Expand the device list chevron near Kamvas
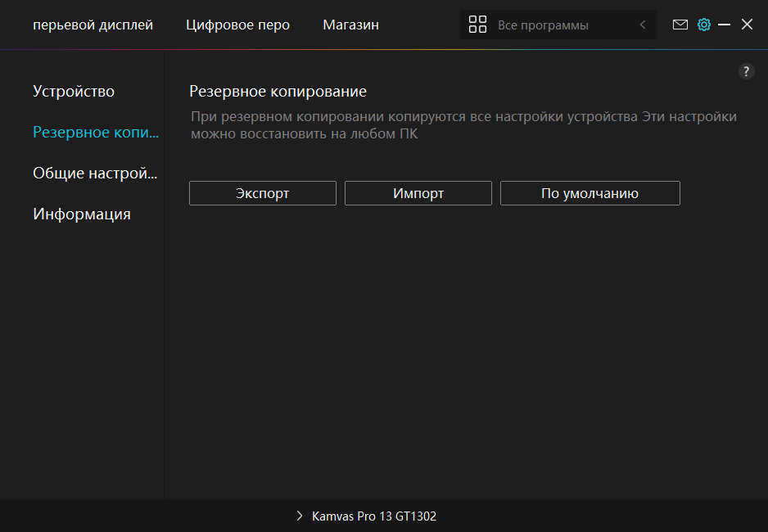 299,516
